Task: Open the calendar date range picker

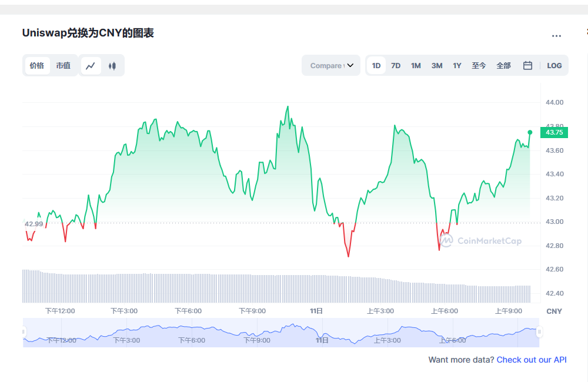Action: [x=527, y=66]
